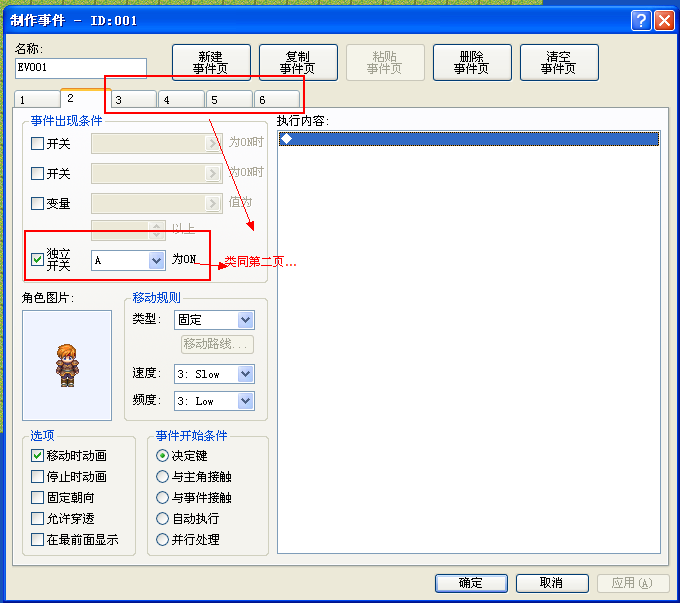The image size is (680, 603).
Task: Click the 确定 button
Action: (471, 583)
